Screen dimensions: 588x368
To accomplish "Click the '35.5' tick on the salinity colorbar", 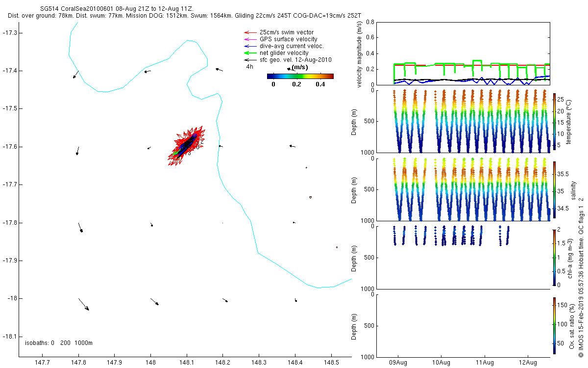I will tap(563, 174).
